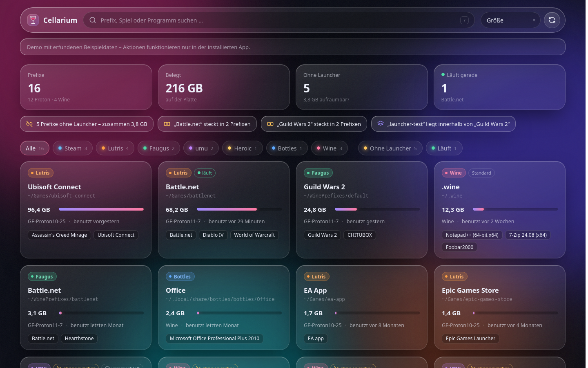
Task: Click the layers icon beside the launcher-test hint
Action: (x=381, y=123)
